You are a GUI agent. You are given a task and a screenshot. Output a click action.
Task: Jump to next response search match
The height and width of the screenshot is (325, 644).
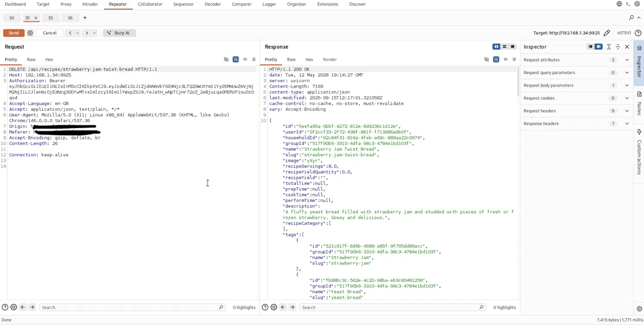292,307
